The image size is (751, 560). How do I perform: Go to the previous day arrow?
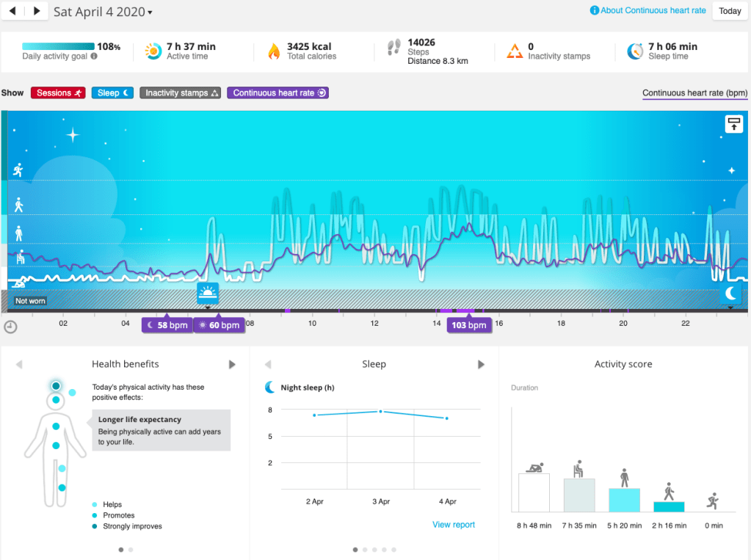click(x=14, y=12)
